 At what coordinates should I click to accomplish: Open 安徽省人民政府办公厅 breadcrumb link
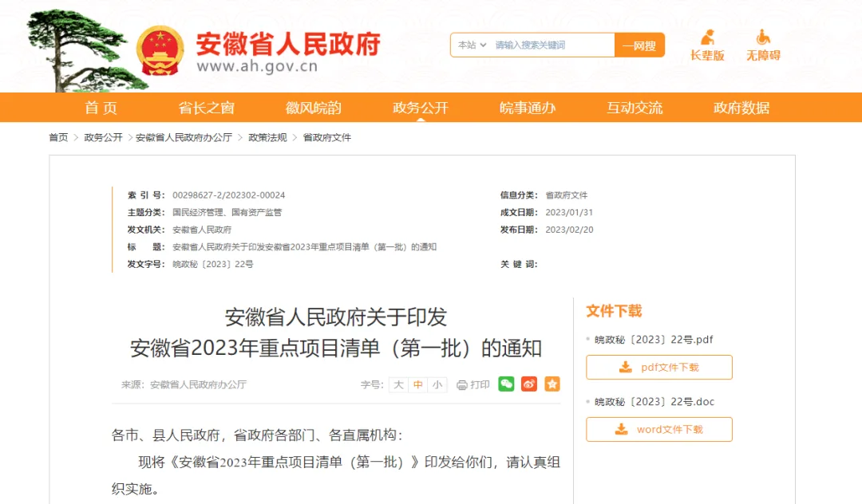coord(184,137)
